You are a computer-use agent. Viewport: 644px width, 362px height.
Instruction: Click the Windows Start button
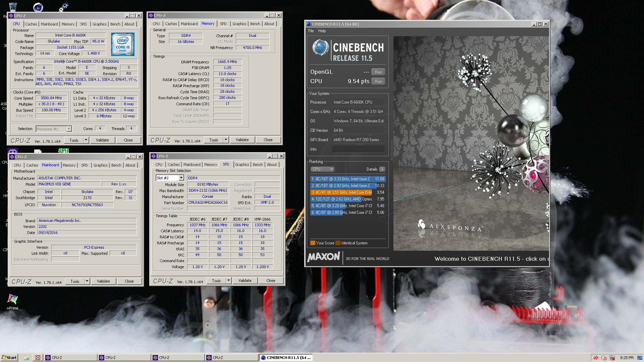(9, 358)
